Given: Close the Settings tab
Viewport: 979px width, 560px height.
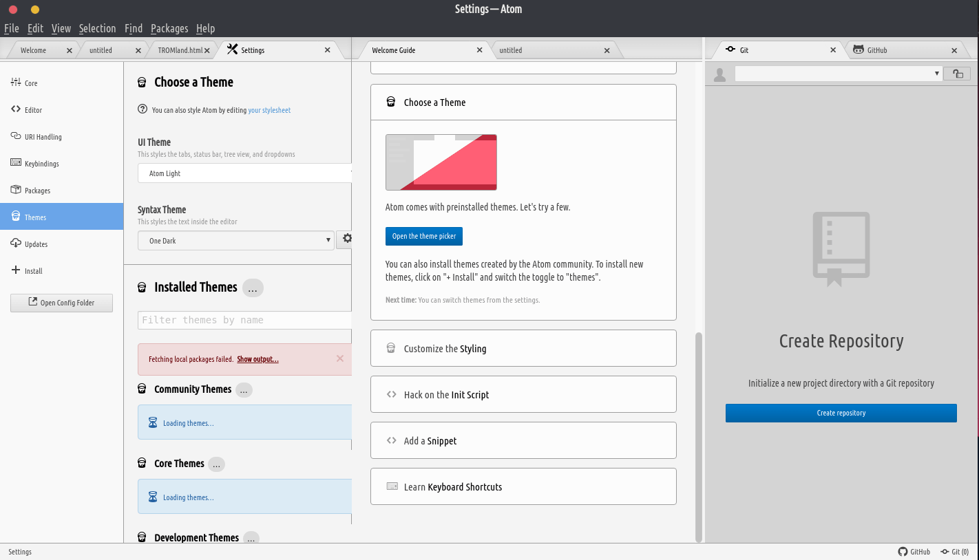Looking at the screenshot, I should (328, 50).
